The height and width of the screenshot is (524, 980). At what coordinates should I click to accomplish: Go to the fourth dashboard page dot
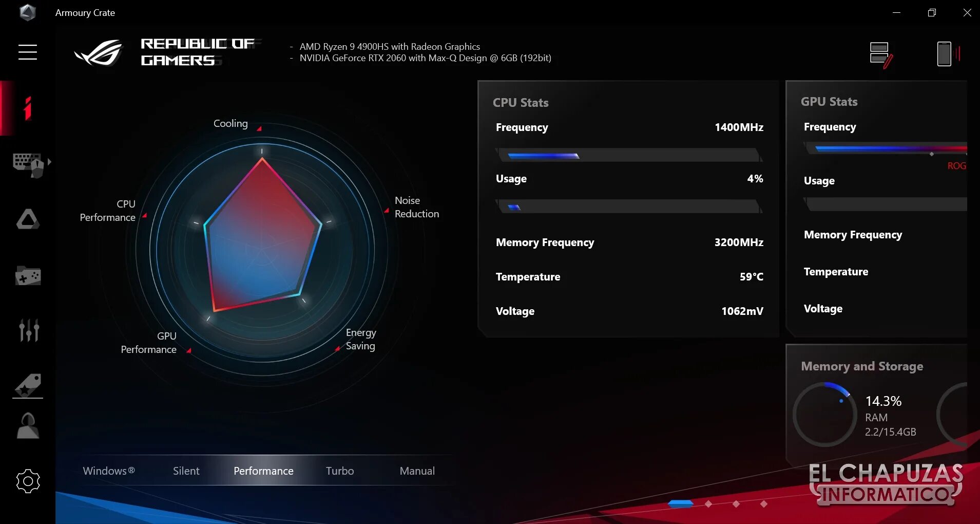pos(764,504)
